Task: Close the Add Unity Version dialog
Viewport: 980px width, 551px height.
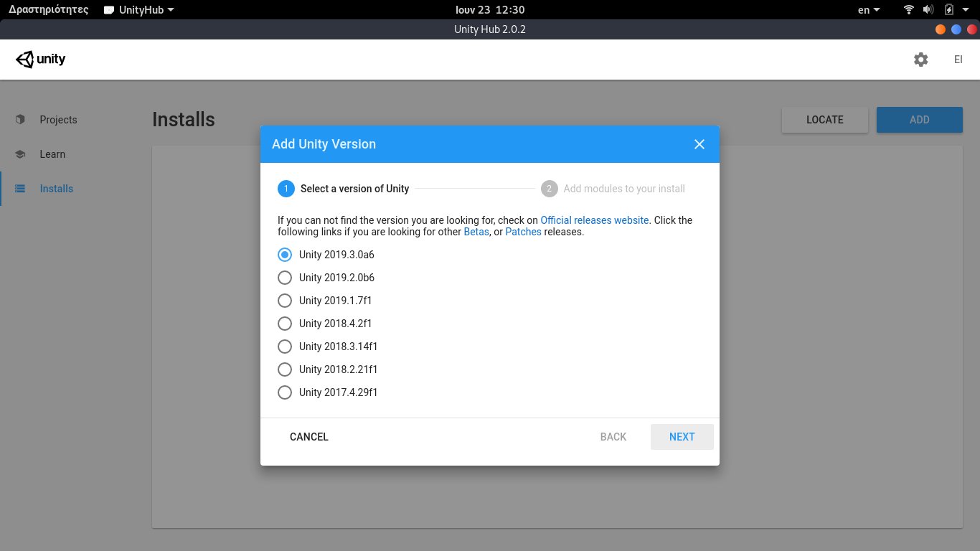Action: (x=699, y=144)
